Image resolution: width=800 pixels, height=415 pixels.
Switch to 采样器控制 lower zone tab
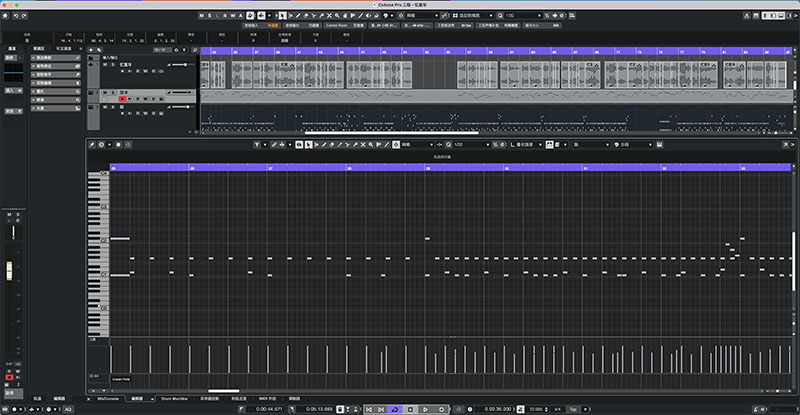(x=210, y=399)
